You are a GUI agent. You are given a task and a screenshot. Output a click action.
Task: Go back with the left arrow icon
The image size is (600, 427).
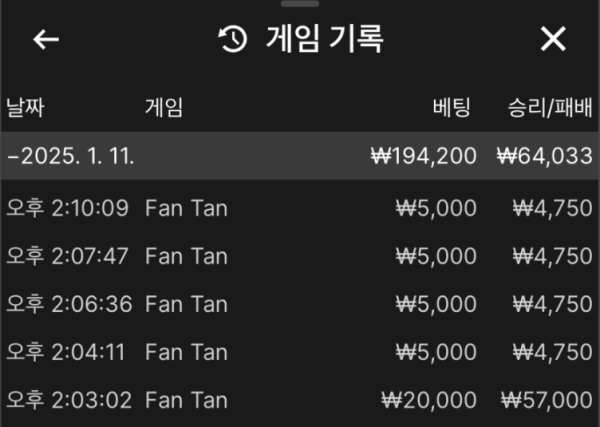[46, 39]
